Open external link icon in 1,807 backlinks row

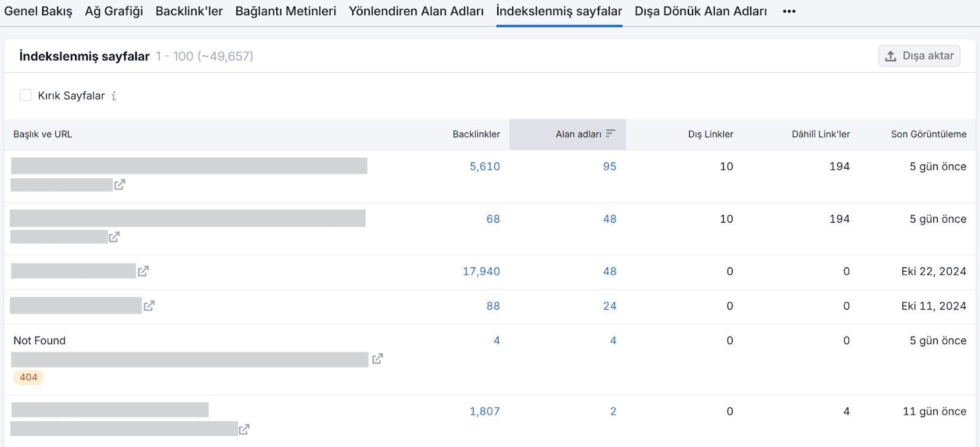tap(244, 429)
